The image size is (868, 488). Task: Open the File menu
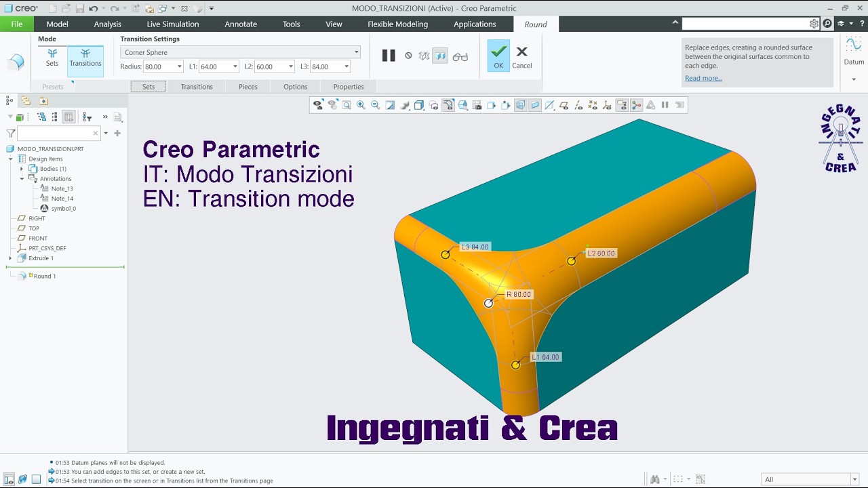[x=16, y=24]
